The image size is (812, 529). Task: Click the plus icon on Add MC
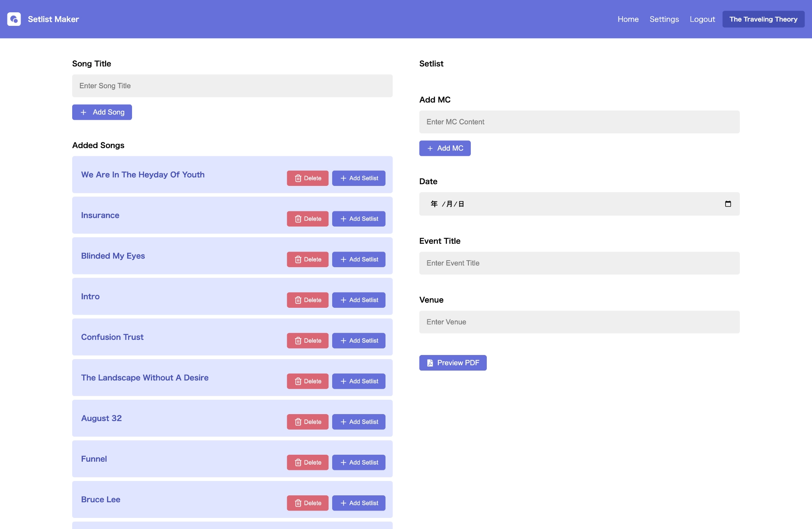coord(430,148)
